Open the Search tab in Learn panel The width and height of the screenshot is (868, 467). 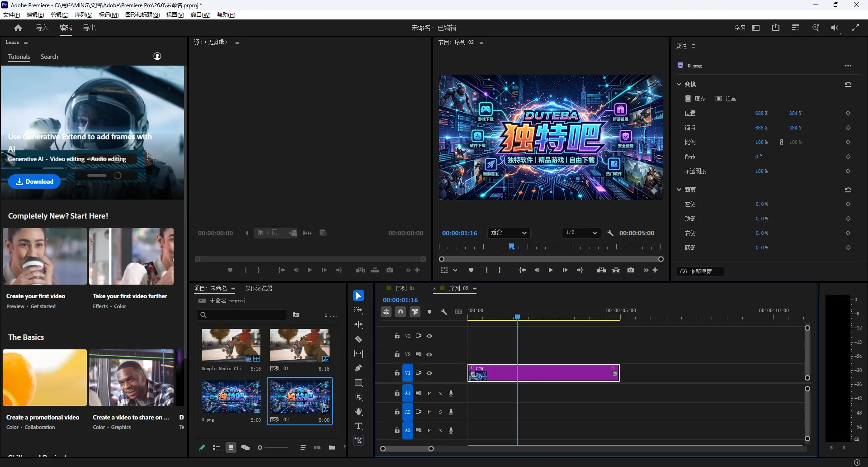(49, 57)
